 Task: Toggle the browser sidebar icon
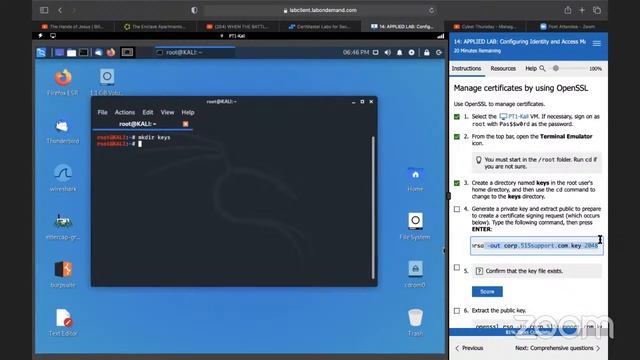[44, 10]
